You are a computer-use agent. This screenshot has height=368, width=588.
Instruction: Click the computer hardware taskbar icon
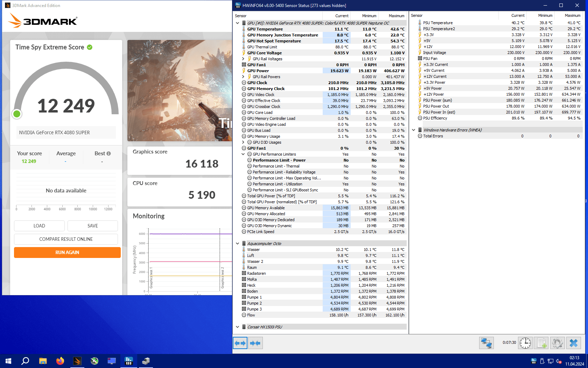146,361
